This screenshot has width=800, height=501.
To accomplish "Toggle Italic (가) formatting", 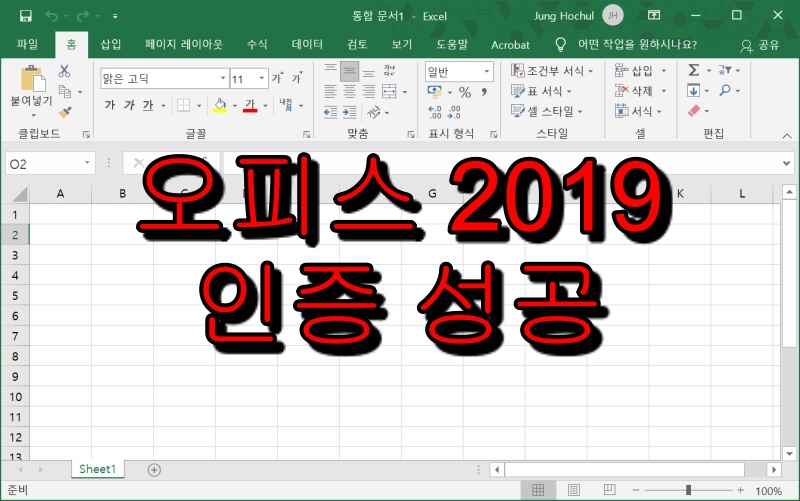I will 129,105.
